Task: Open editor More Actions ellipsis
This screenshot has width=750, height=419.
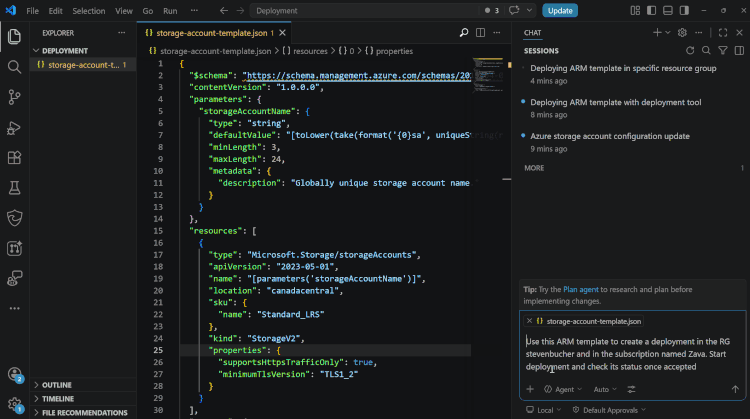Action: [x=497, y=33]
